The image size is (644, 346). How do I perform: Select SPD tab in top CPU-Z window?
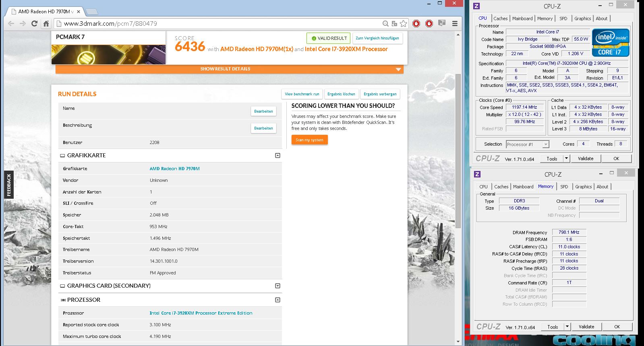click(563, 19)
